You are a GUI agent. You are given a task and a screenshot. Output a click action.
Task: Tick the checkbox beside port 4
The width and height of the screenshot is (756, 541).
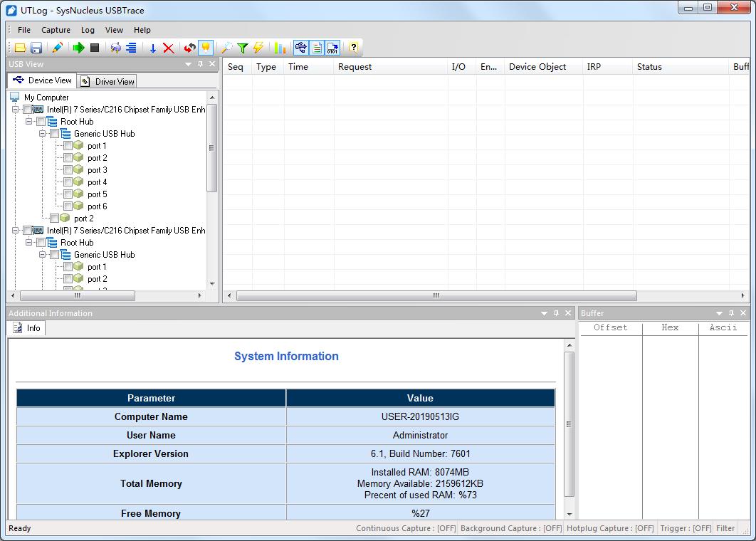coord(68,182)
